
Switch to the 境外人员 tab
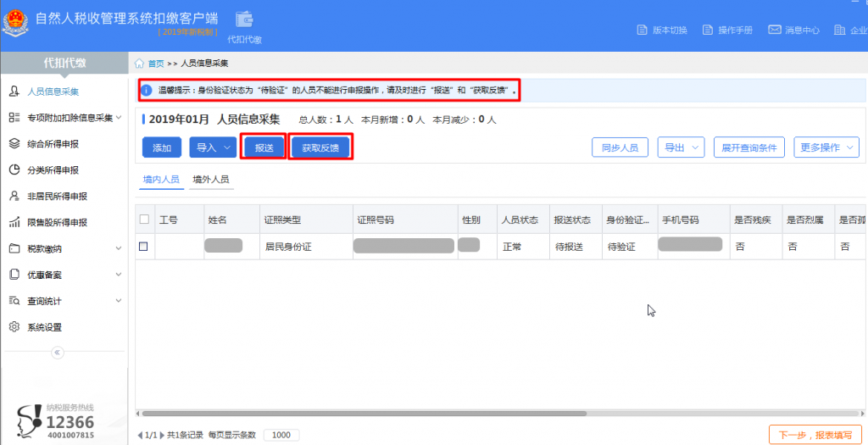[211, 180]
